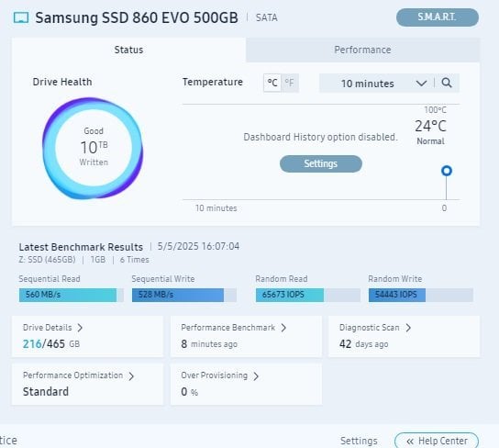Click Settings button in temperature panel
Screen dimensions: 499x448
(x=321, y=163)
